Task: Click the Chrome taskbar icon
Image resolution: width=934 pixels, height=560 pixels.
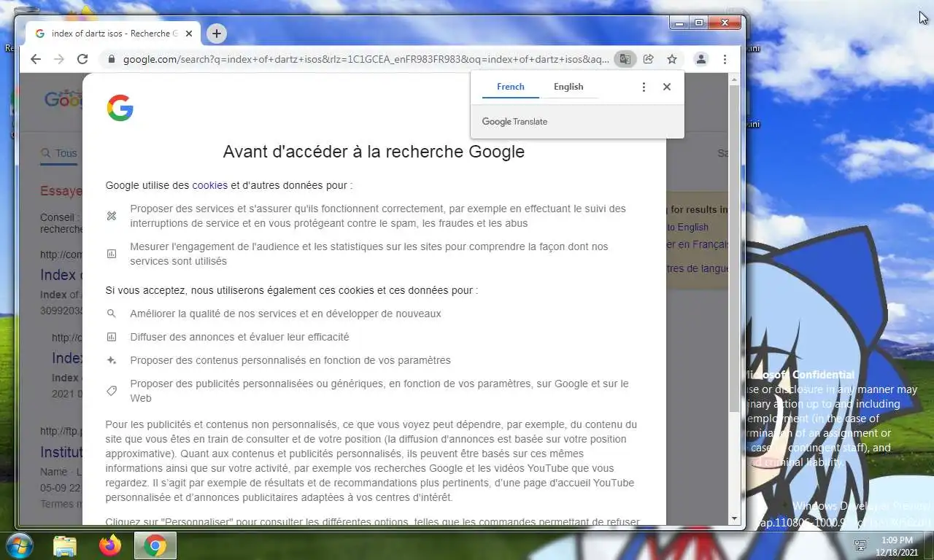Action: tap(155, 545)
